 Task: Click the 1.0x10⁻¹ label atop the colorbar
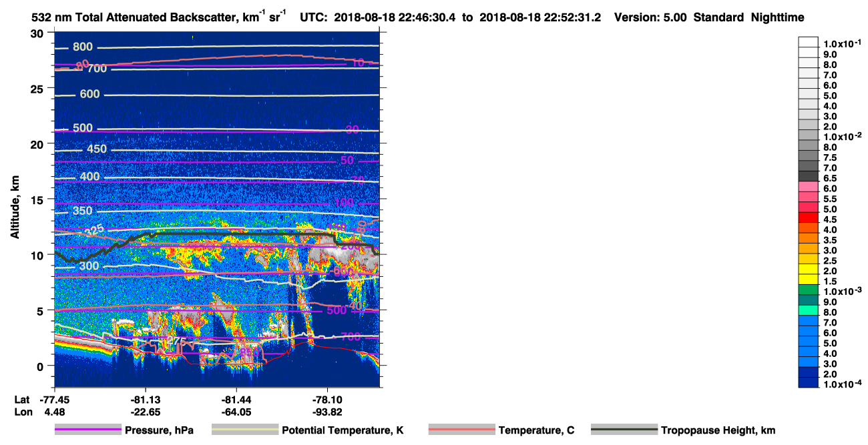point(841,43)
